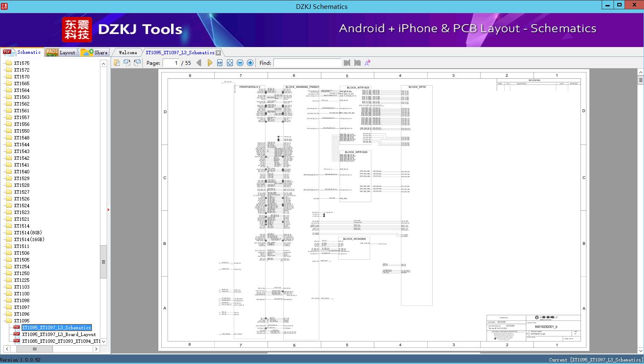This screenshot has width=644, height=364.
Task: Click the Find text field
Action: pyautogui.click(x=307, y=63)
